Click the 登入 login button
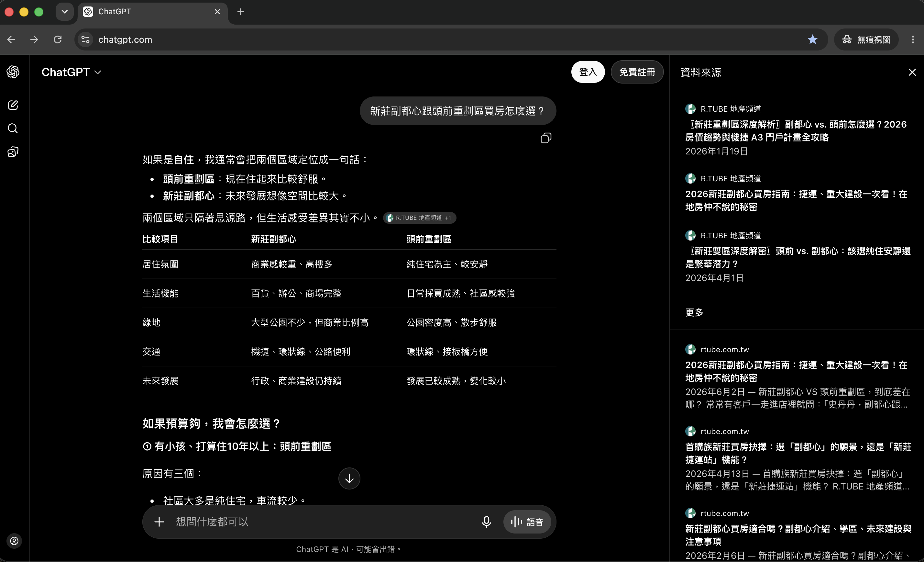The width and height of the screenshot is (924, 562). pyautogui.click(x=588, y=72)
